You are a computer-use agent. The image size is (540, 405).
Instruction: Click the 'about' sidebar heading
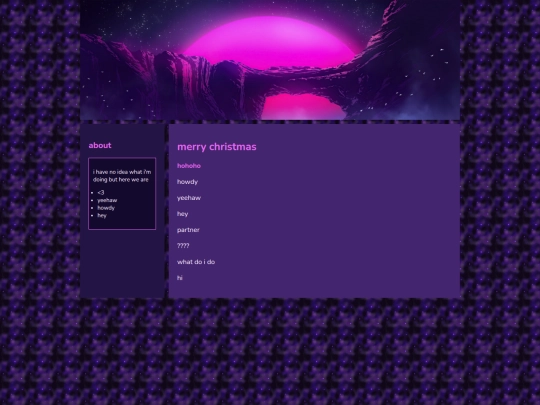[x=100, y=145]
